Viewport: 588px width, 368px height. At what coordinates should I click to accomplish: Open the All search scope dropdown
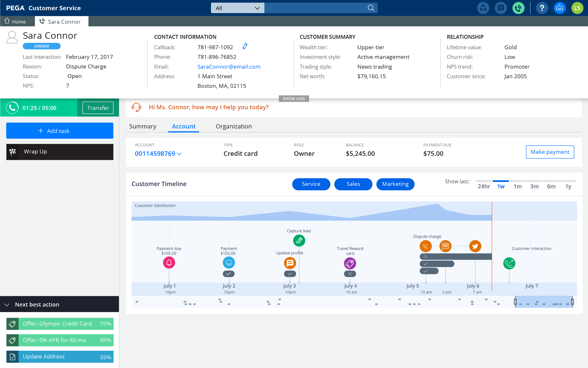pos(237,8)
